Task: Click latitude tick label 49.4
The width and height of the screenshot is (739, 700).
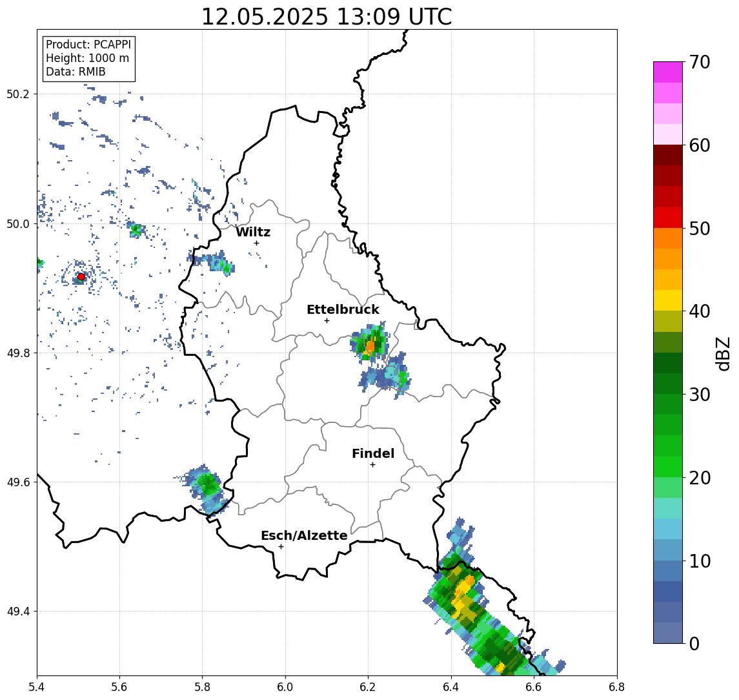Action: [x=18, y=612]
